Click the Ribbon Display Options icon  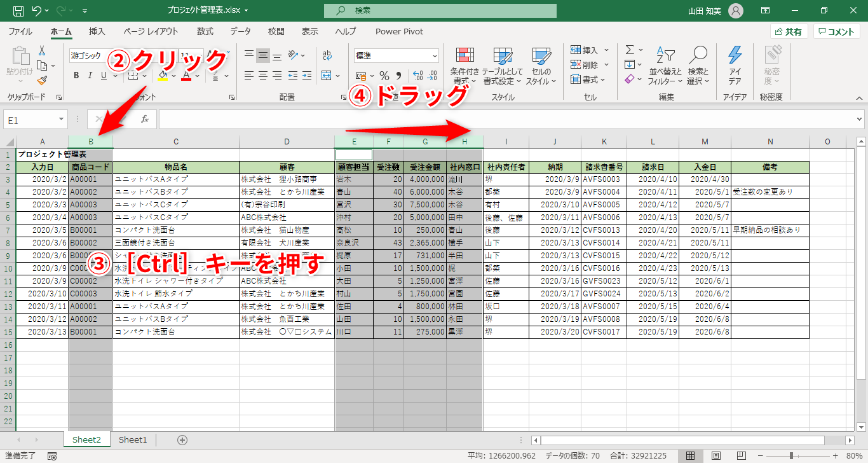pos(766,11)
